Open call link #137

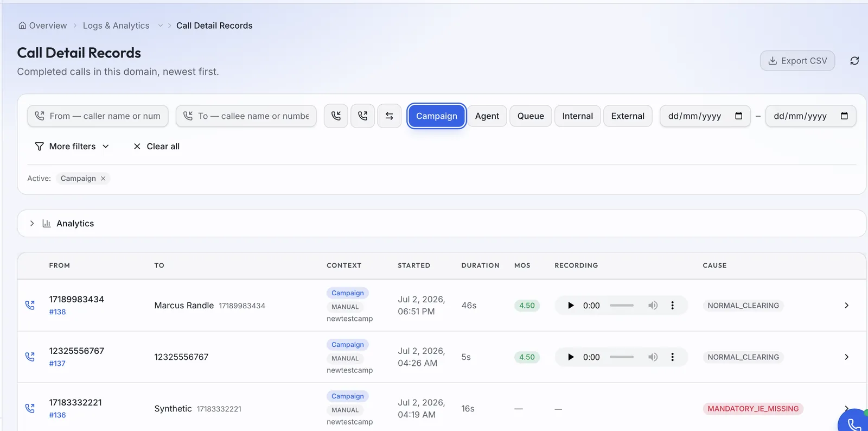tap(58, 364)
